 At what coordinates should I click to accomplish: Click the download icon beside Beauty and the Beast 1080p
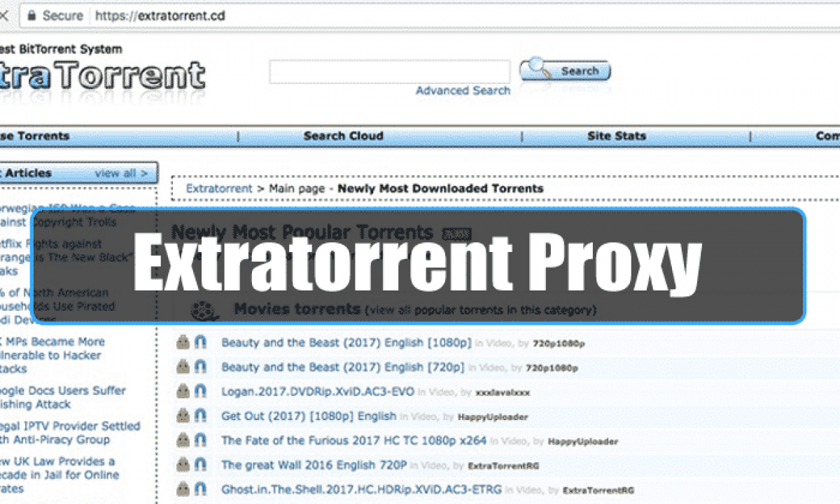183,342
